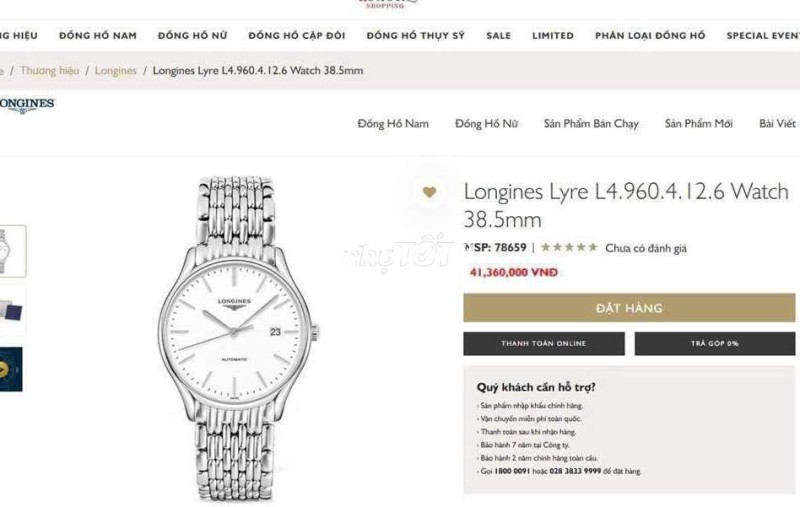Select the first watch thumbnail image

12,251
